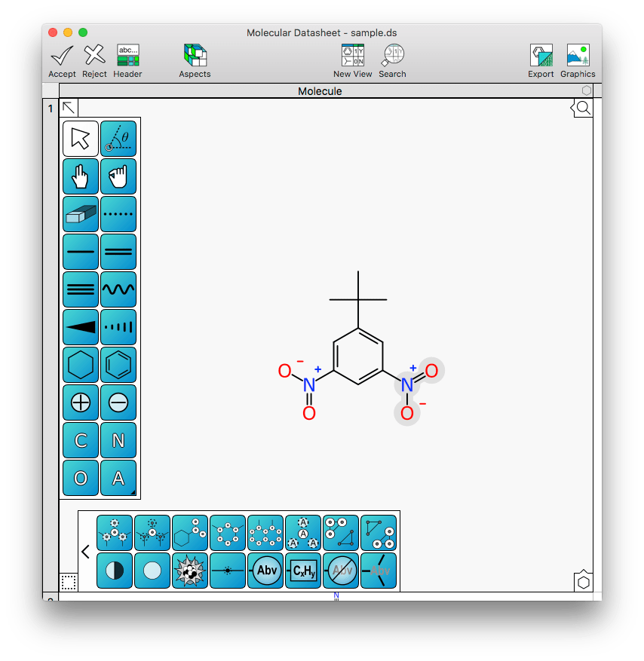Viewport: 644px width, 661px height.
Task: Click the Molecule column header
Action: (x=320, y=91)
